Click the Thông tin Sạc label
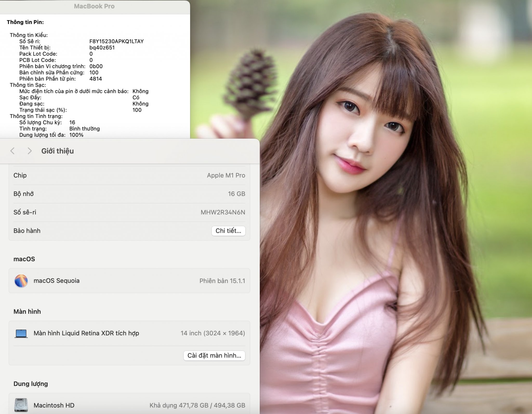The height and width of the screenshot is (414, 532). (28, 85)
